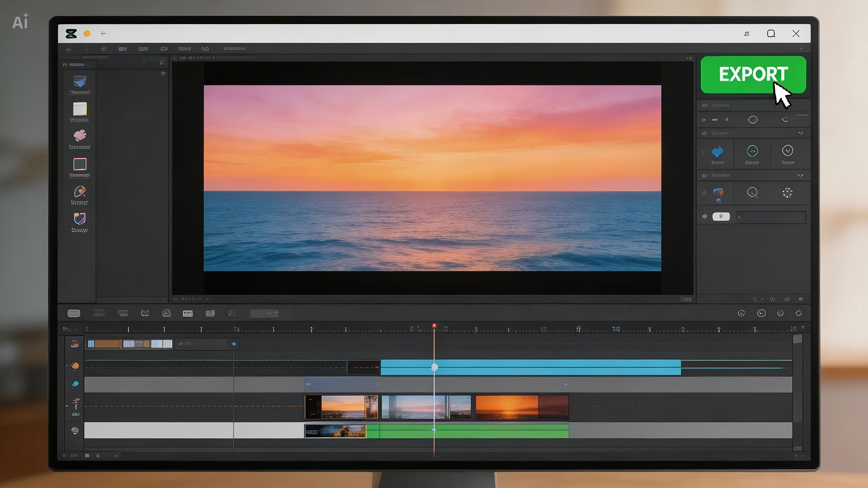Collapse the second properties section via its chevron
Image resolution: width=868 pixels, height=488 pixels.
[800, 176]
